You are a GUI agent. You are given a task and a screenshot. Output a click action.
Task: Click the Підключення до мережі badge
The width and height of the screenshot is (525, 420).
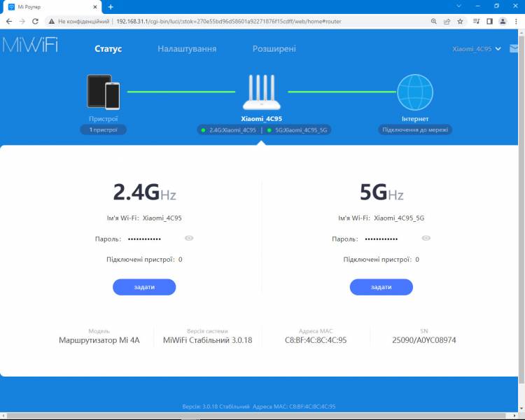tap(415, 130)
